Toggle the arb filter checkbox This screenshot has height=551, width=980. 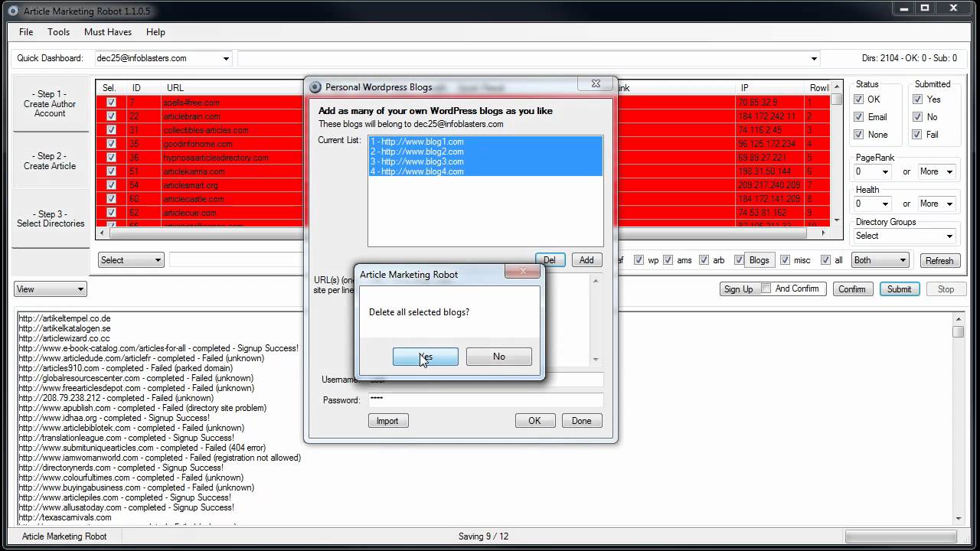point(704,260)
